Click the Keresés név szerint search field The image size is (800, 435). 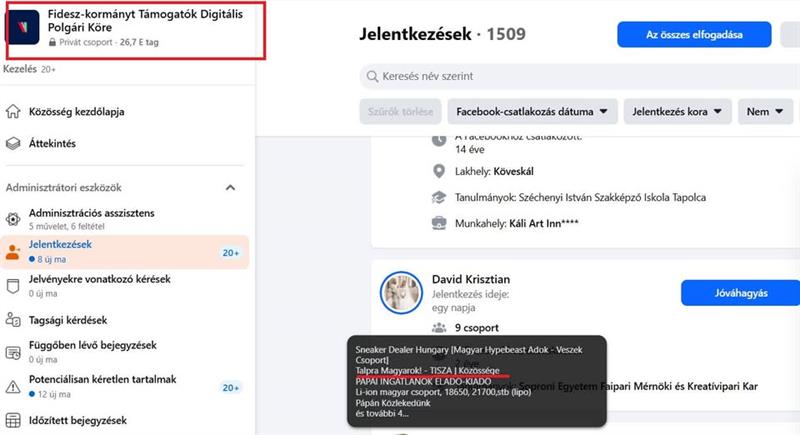[x=580, y=76]
